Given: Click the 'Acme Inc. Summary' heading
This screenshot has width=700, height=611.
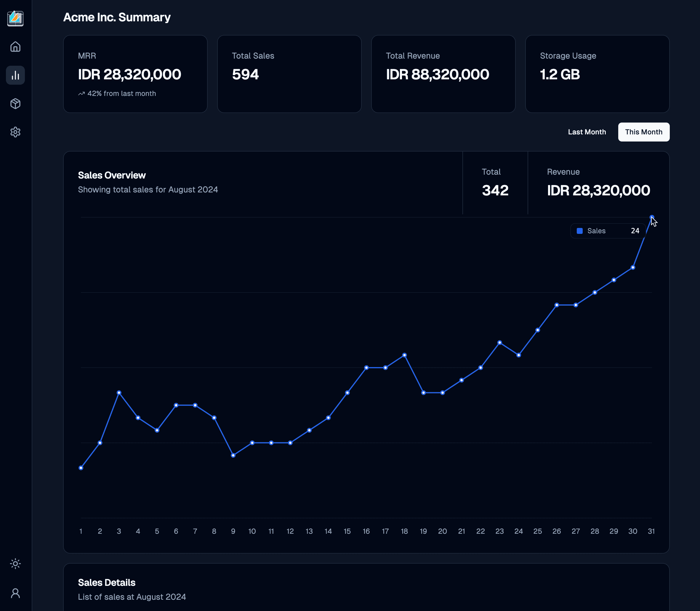Looking at the screenshot, I should [x=117, y=17].
